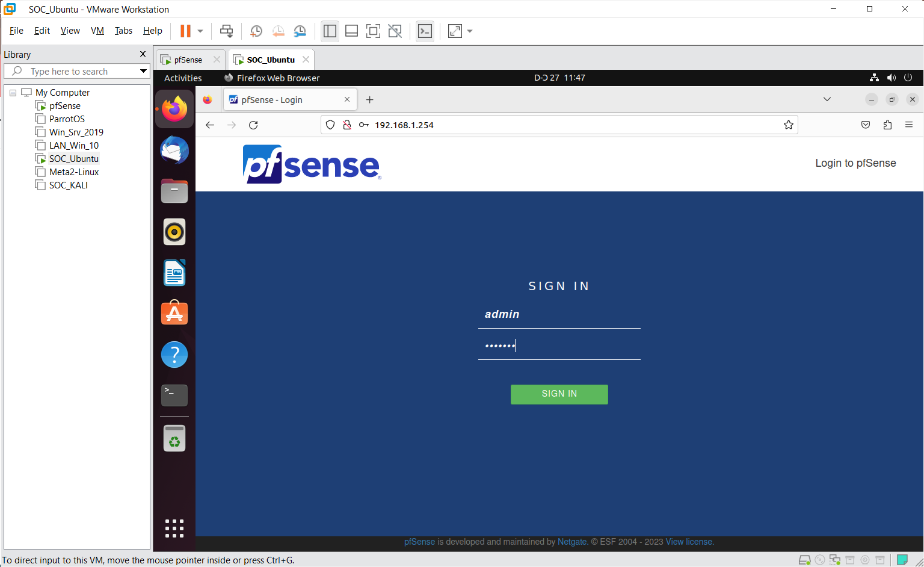Collapse the My Computer tree node
Viewport: 924px width, 567px height.
click(13, 93)
